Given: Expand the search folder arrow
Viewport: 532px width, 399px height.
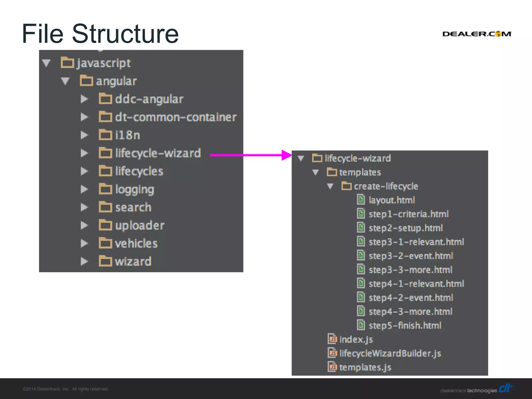Looking at the screenshot, I should click(84, 207).
